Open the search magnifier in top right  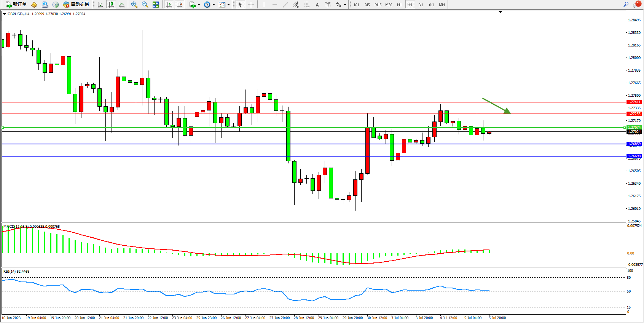pos(626,5)
